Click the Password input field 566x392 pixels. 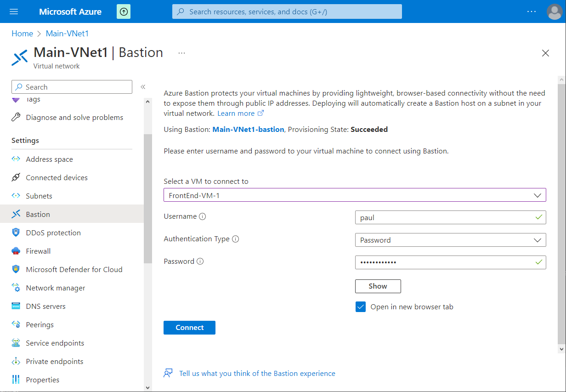450,262
